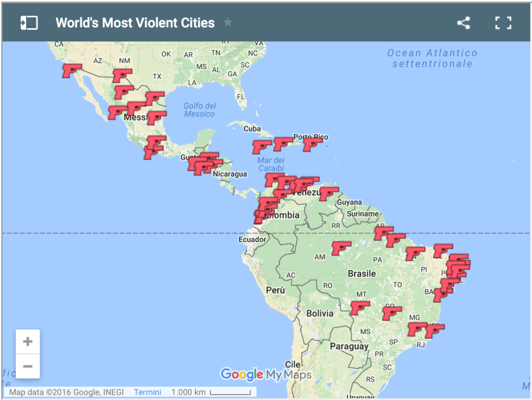Open map in fullscreen view
This screenshot has width=532, height=400.
pyautogui.click(x=503, y=23)
